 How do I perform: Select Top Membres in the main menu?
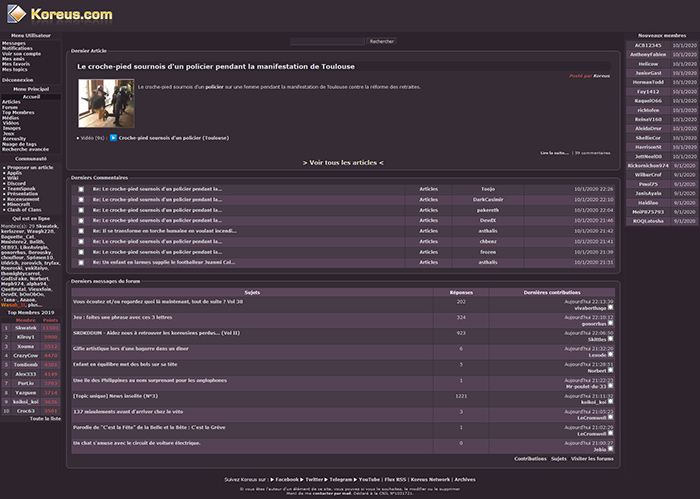[x=17, y=113]
